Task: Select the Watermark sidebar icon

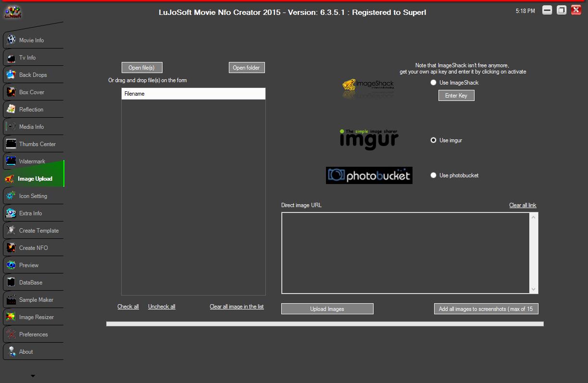Action: (11, 161)
